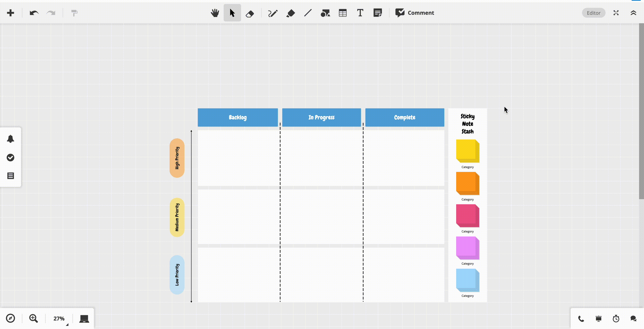Image resolution: width=644 pixels, height=329 pixels.
Task: Open notifications bell panel
Action: (11, 139)
